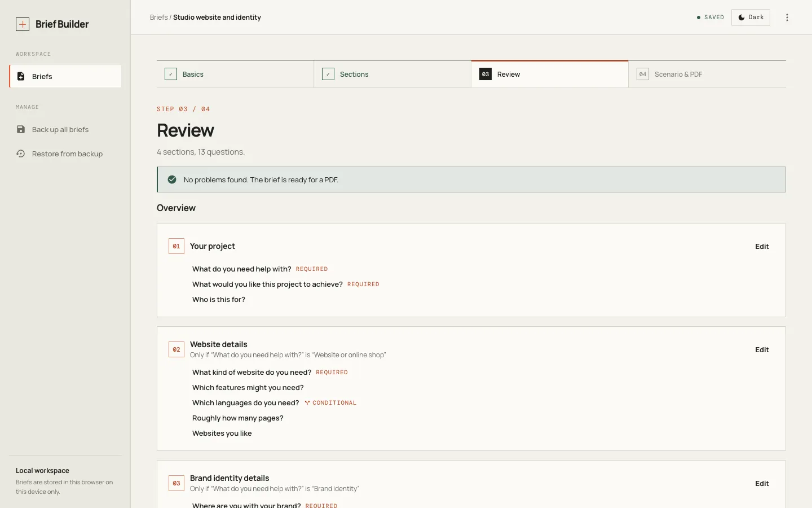Click the 03 number box on Review step

click(x=486, y=74)
